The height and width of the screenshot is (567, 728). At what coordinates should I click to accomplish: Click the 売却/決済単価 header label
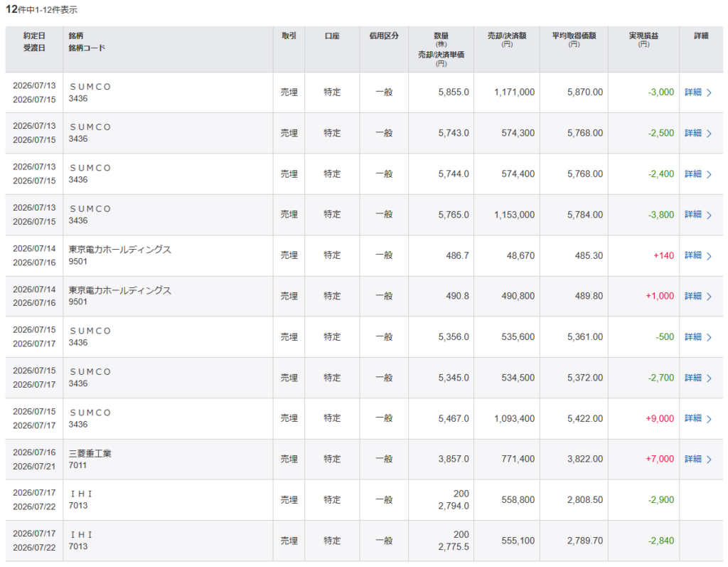click(x=441, y=55)
